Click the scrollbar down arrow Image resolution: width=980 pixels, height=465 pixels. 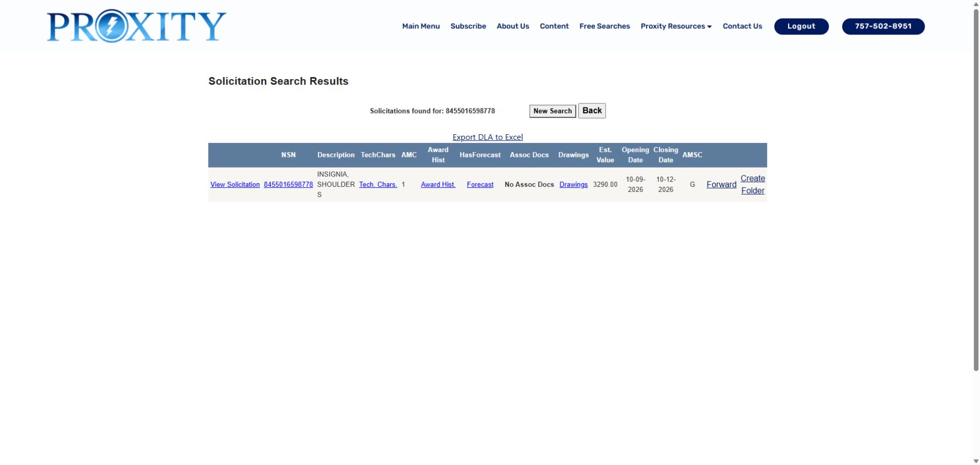coord(976,461)
